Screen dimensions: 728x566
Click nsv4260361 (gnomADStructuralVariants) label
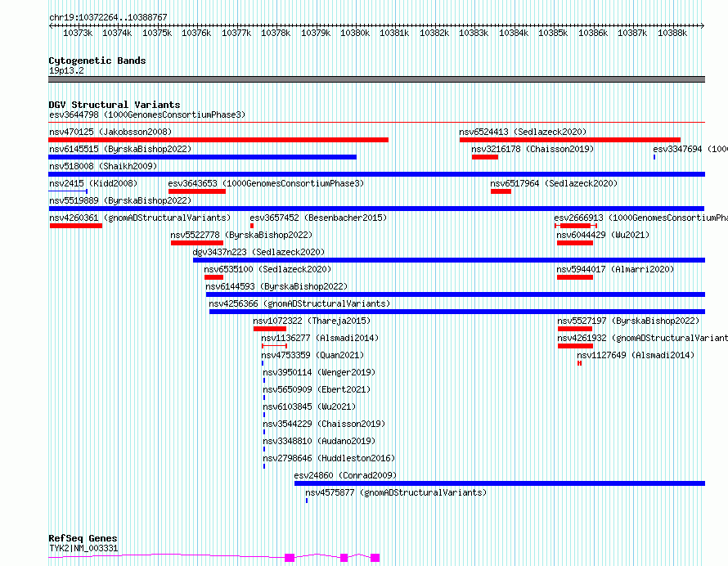140,218
